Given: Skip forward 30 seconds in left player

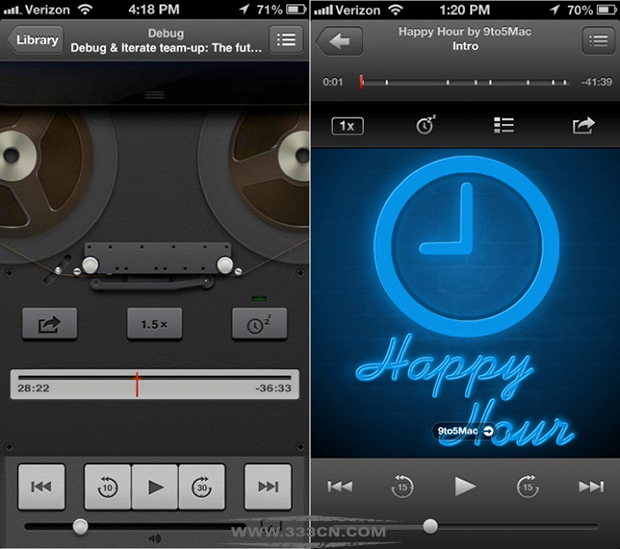Looking at the screenshot, I should 202,487.
